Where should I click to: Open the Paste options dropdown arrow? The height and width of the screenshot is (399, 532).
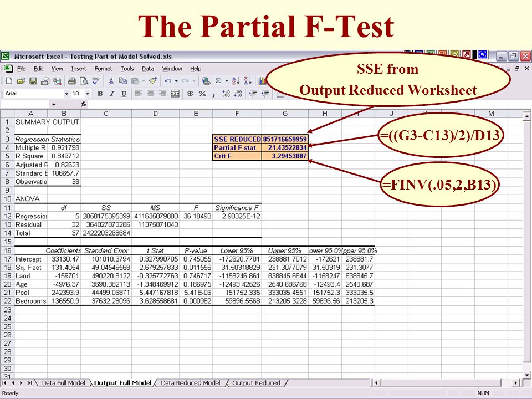pos(144,81)
